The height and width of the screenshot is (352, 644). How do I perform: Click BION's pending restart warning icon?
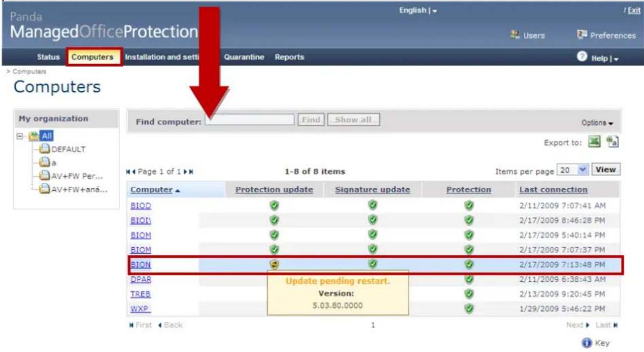point(274,265)
